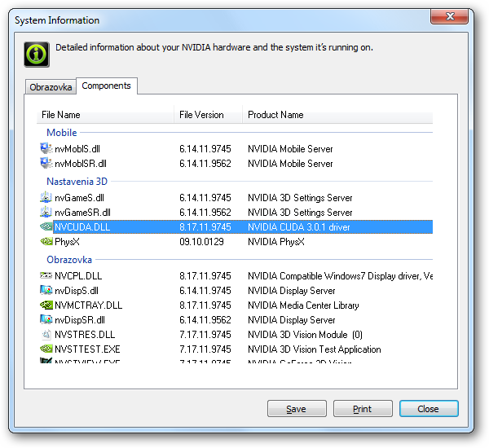The height and width of the screenshot is (448, 489).
Task: Select the NVMCTRAY.DLL file name
Action: click(x=89, y=305)
